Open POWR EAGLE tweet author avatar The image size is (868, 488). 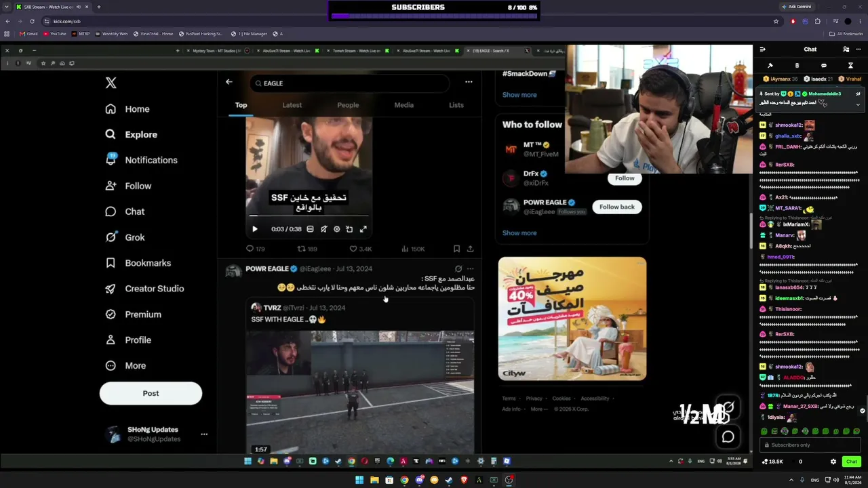click(x=233, y=272)
